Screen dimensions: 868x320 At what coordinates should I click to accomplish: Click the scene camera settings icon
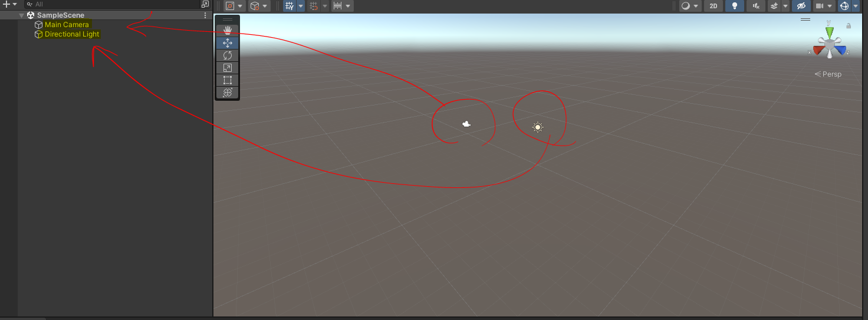pos(819,6)
